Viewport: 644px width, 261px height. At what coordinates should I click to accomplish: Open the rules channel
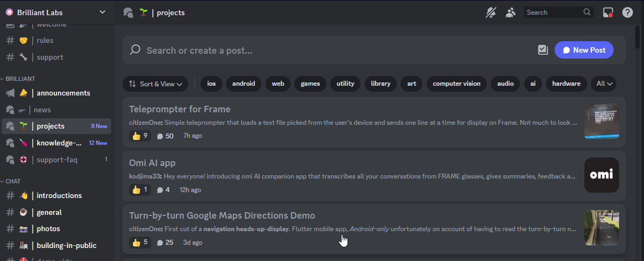[56, 40]
